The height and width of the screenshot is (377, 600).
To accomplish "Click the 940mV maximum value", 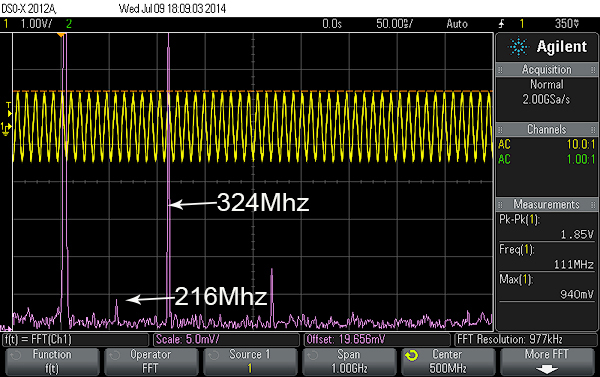I will (x=577, y=294).
